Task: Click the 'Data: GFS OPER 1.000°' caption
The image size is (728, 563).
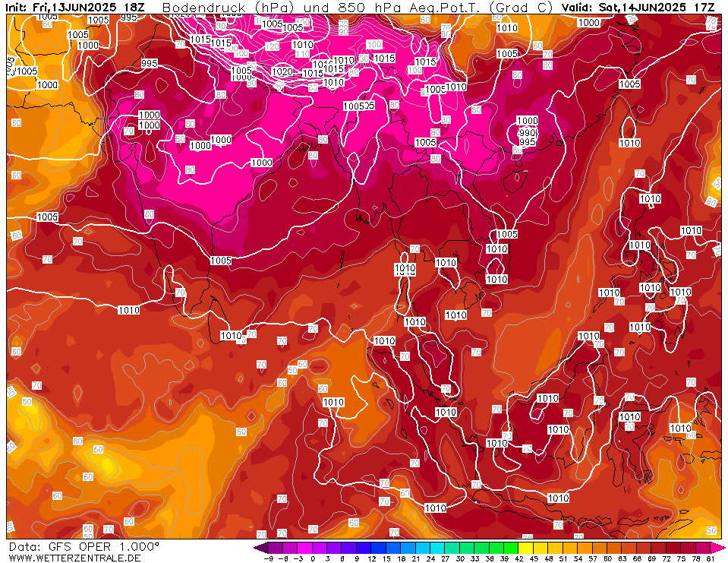Action: click(x=84, y=547)
